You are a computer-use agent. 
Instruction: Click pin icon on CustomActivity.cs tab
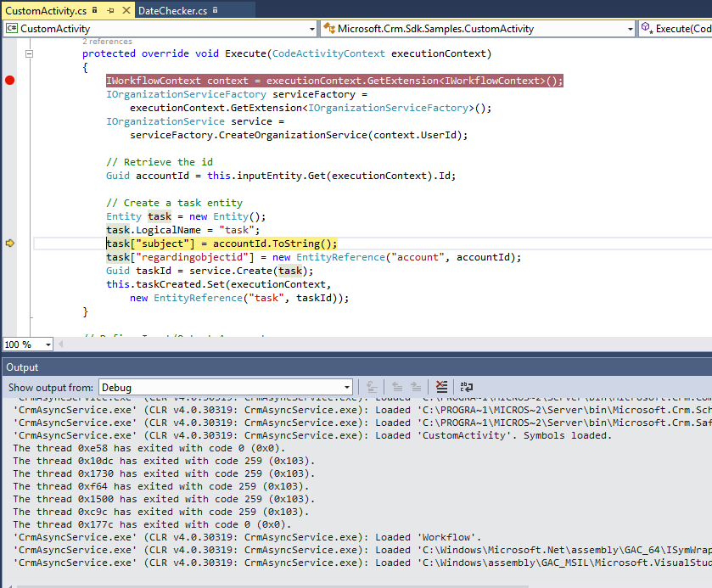[110, 10]
